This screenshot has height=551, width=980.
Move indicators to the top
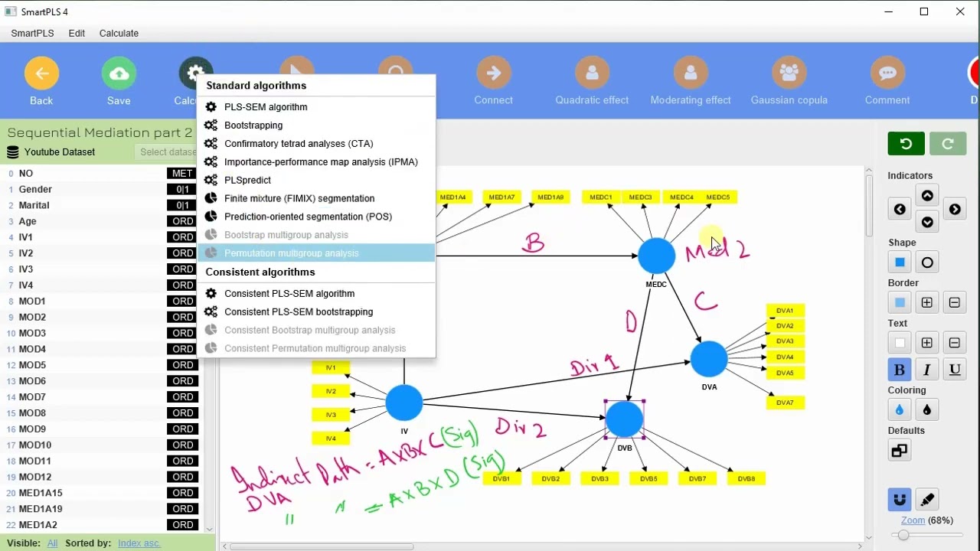coord(927,196)
